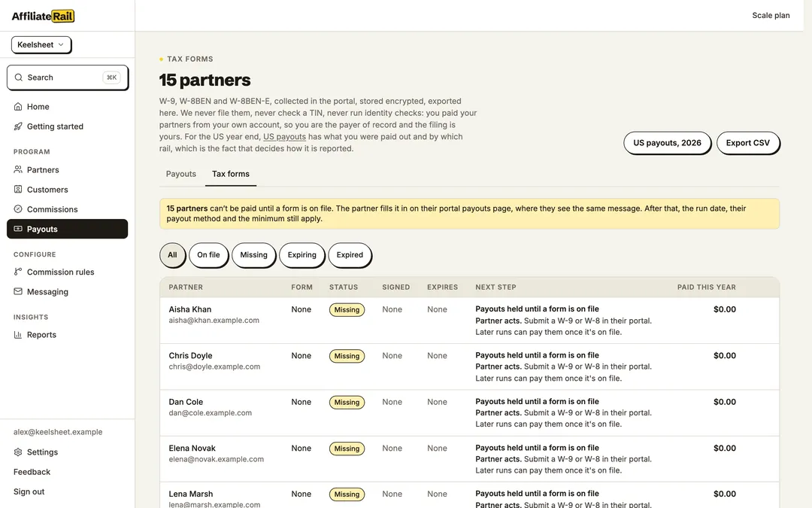The width and height of the screenshot is (812, 508).
Task: Select the All filter pill
Action: point(172,254)
